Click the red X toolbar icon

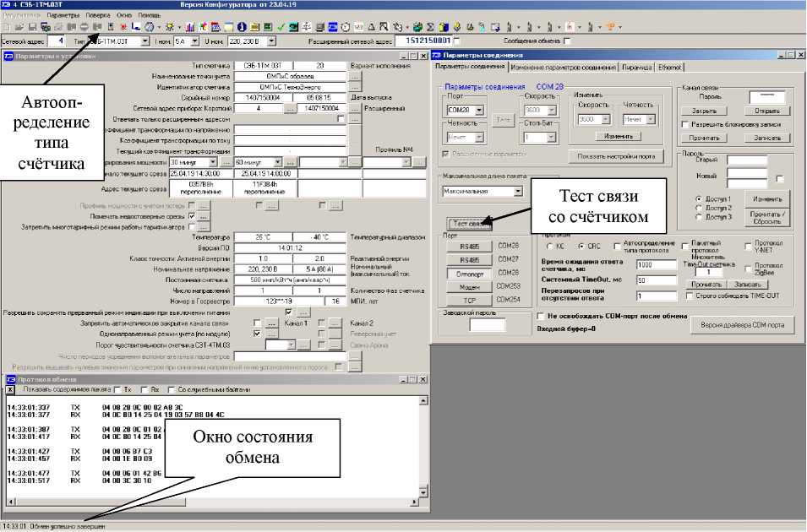click(x=123, y=27)
